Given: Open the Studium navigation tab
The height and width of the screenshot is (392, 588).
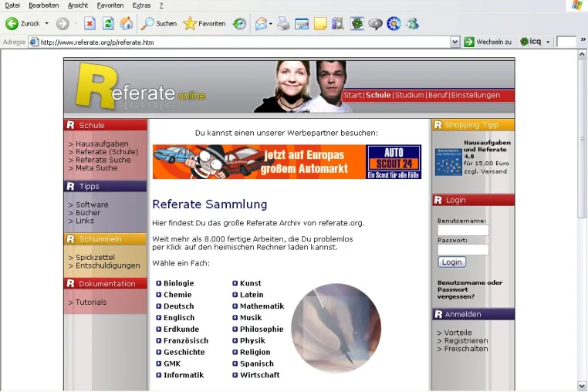Looking at the screenshot, I should pyautogui.click(x=409, y=95).
